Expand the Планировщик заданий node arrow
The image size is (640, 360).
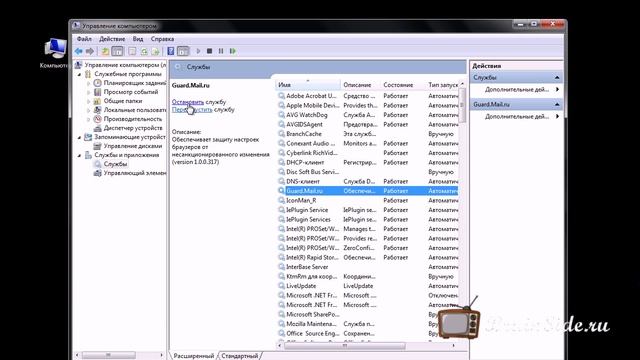point(89,83)
